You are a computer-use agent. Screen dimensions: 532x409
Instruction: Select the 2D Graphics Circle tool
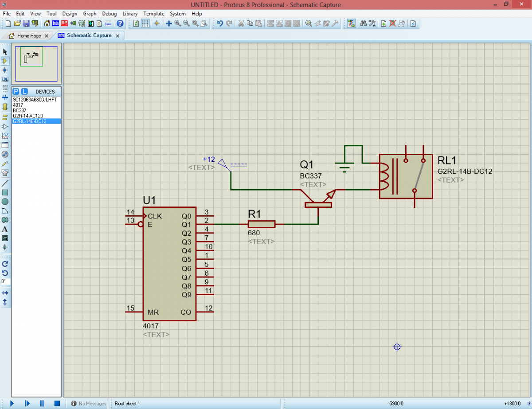click(5, 202)
